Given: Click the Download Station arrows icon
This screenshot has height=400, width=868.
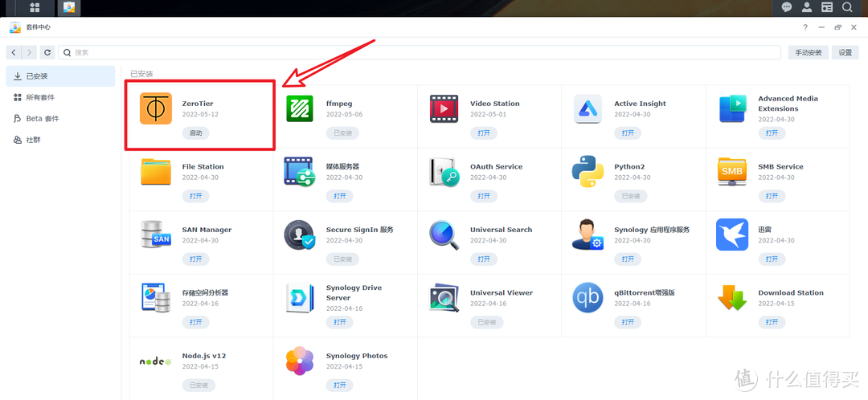Looking at the screenshot, I should [732, 298].
